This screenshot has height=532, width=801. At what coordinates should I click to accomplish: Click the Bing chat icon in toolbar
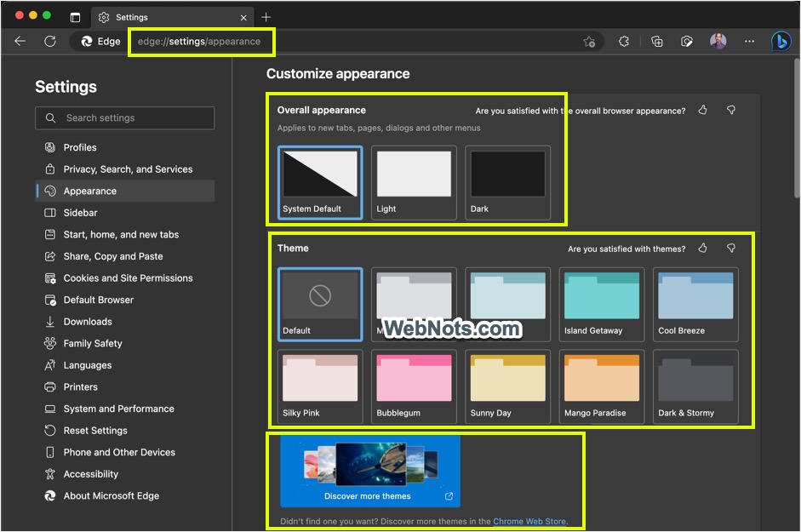781,41
